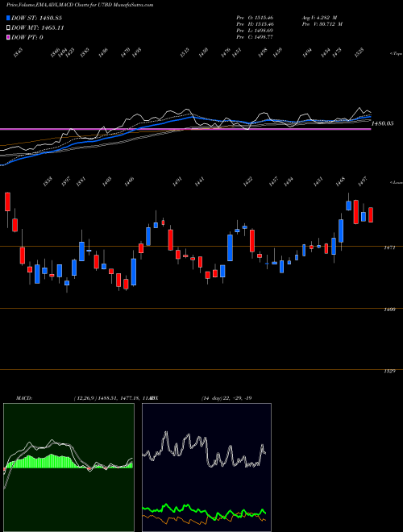Select the 'DOW MT: 1465.11' legend text
The height and width of the screenshot is (532, 403).
pos(38,28)
